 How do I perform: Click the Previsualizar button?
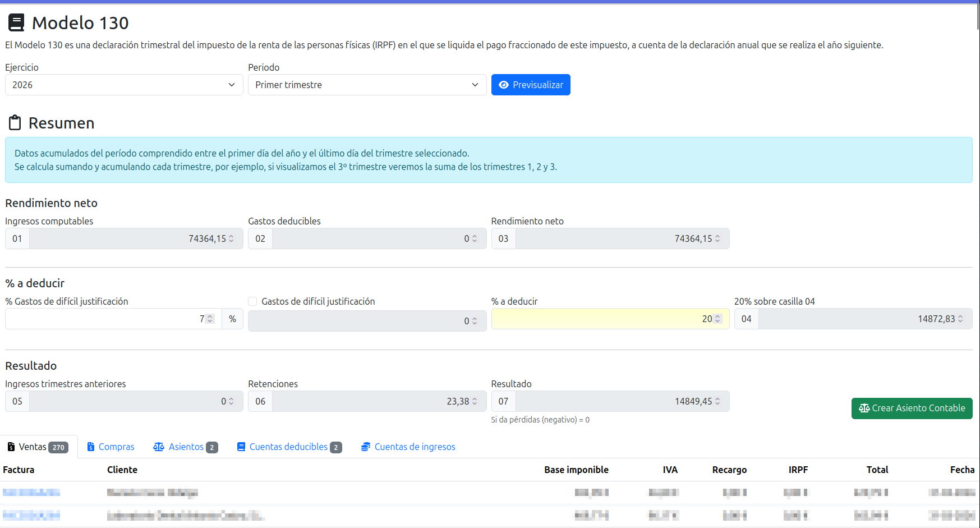(531, 85)
